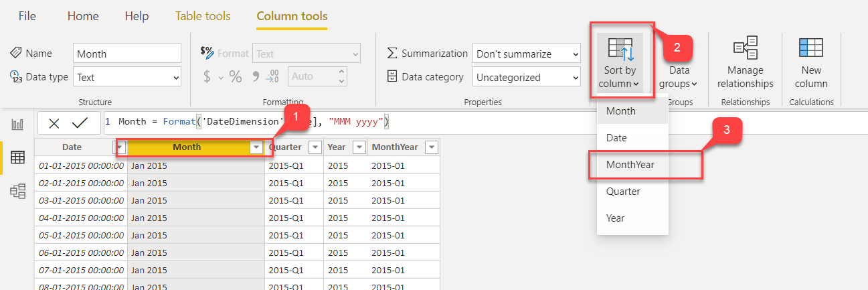The width and height of the screenshot is (868, 290).
Task: Open the Quarter column filter arrow
Action: coord(315,147)
